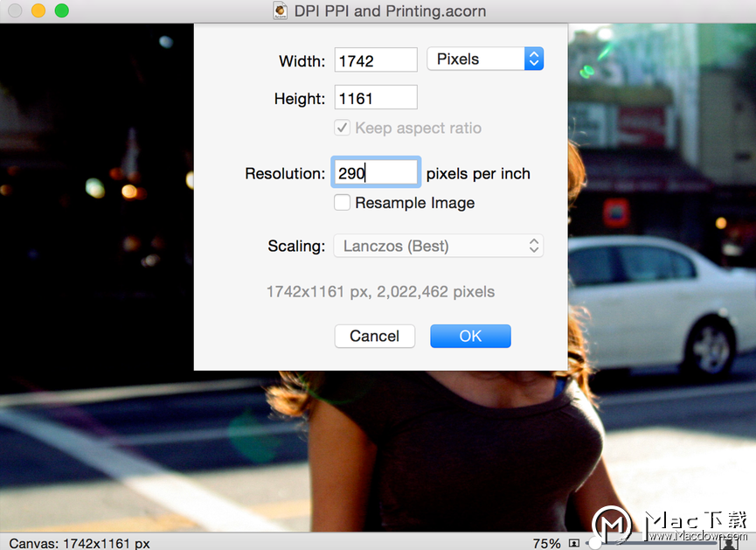The height and width of the screenshot is (550, 756).
Task: Click the Resolution input field
Action: pyautogui.click(x=376, y=172)
